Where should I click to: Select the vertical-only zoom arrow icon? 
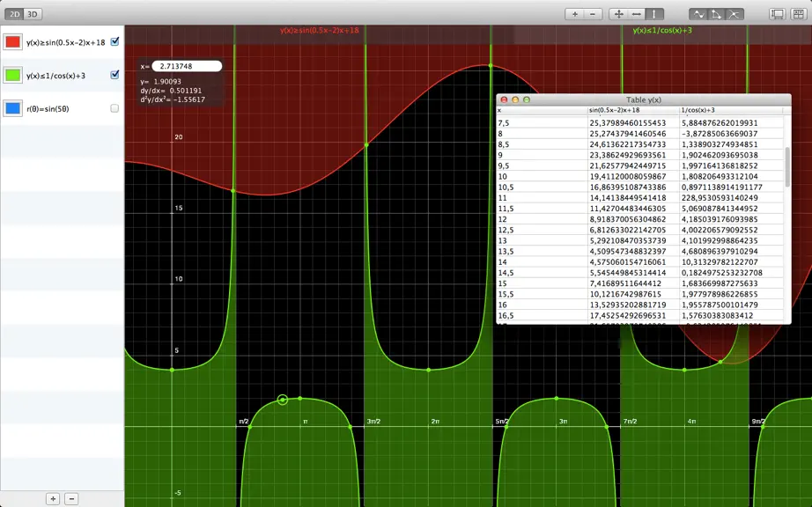[654, 14]
